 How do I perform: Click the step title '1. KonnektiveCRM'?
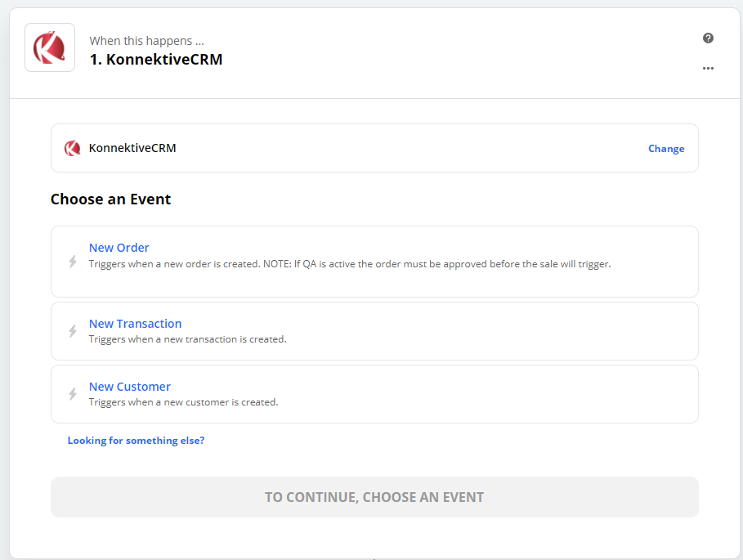tap(155, 60)
